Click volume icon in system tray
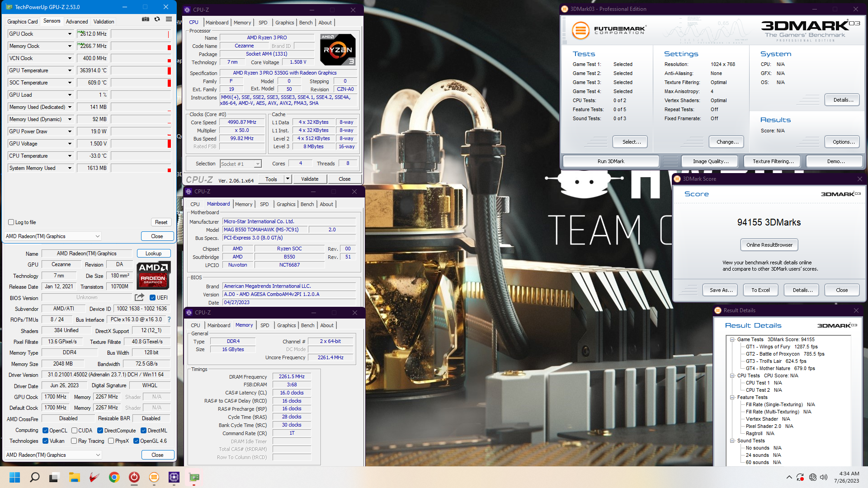868x488 pixels. (x=824, y=477)
